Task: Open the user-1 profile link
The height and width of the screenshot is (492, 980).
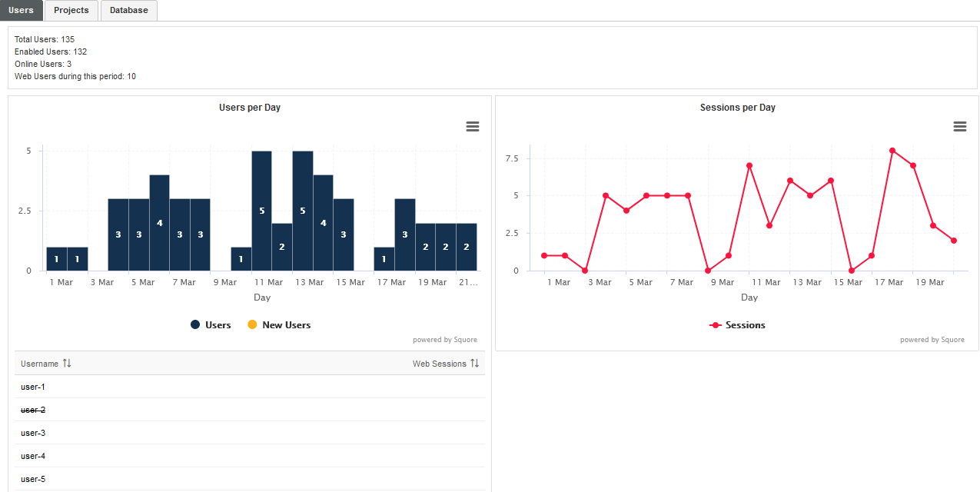Action: [x=32, y=387]
